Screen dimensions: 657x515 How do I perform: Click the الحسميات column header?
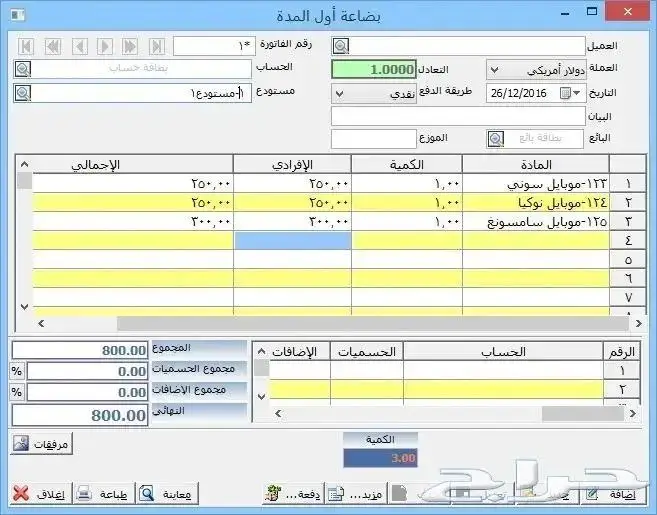(x=367, y=352)
